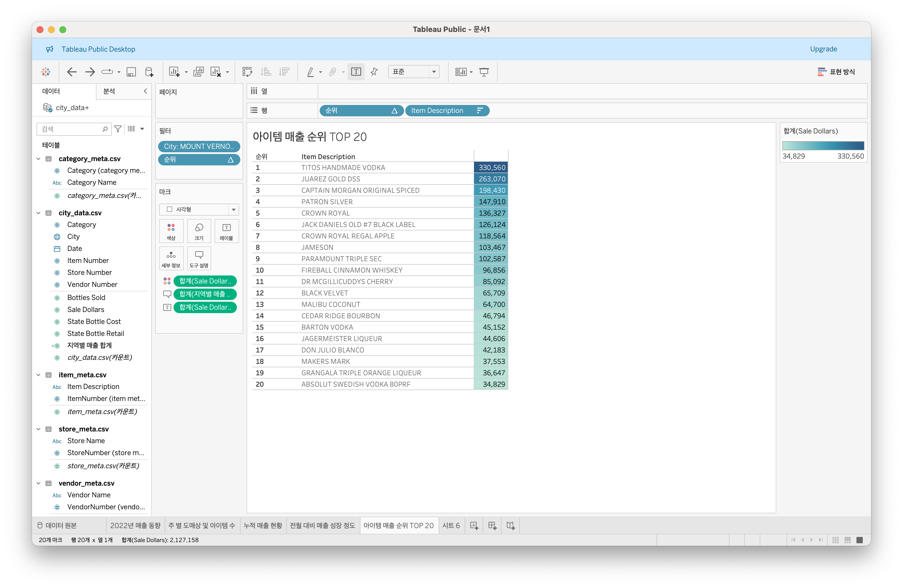Click the save icon in toolbar

coord(131,72)
